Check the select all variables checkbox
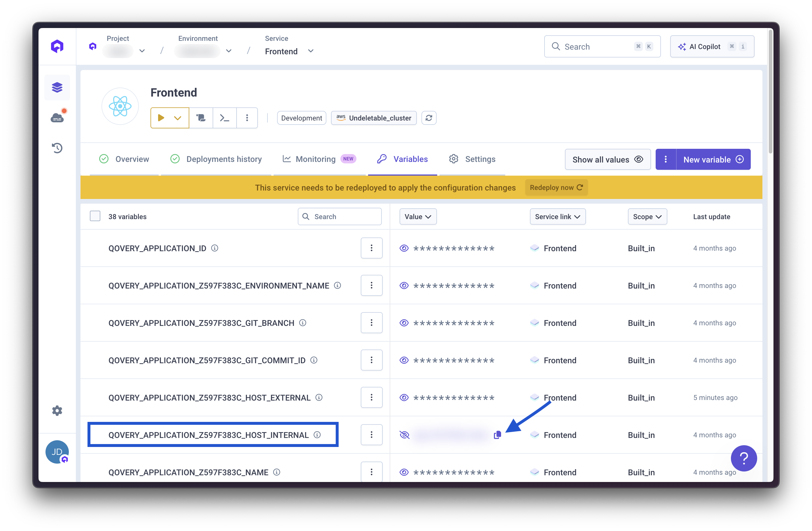 point(95,216)
